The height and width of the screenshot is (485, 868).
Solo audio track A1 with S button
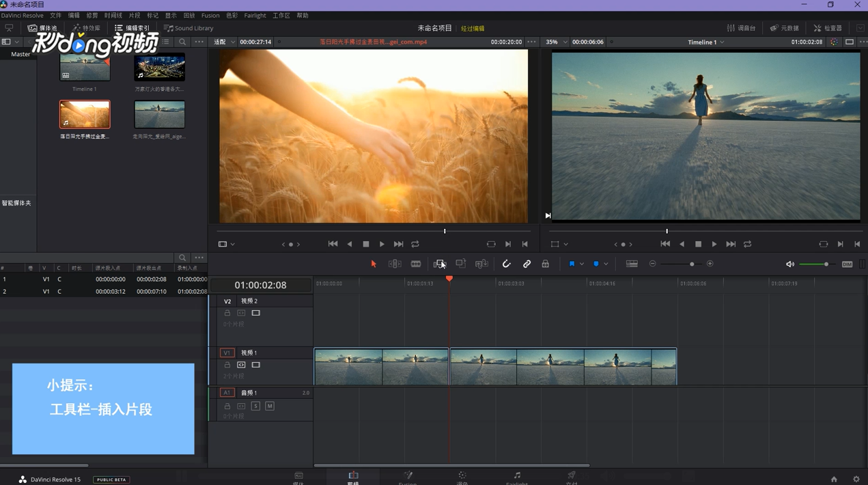point(255,406)
